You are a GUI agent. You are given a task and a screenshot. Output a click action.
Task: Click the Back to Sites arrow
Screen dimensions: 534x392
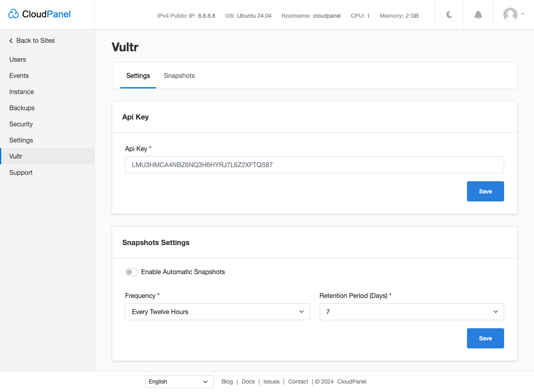tap(11, 41)
